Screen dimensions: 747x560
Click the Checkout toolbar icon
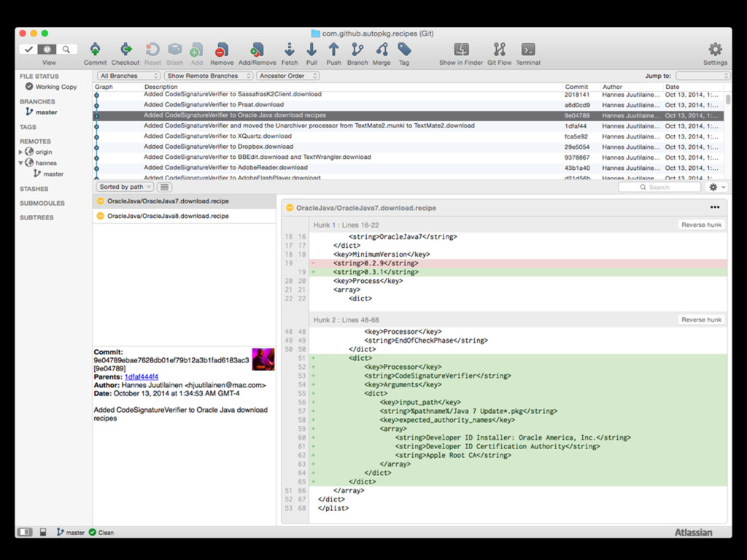tap(125, 50)
